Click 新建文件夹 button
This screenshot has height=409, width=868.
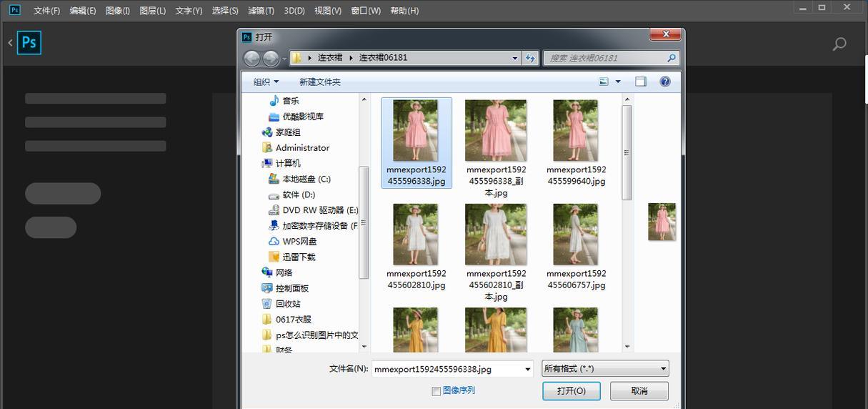point(319,82)
